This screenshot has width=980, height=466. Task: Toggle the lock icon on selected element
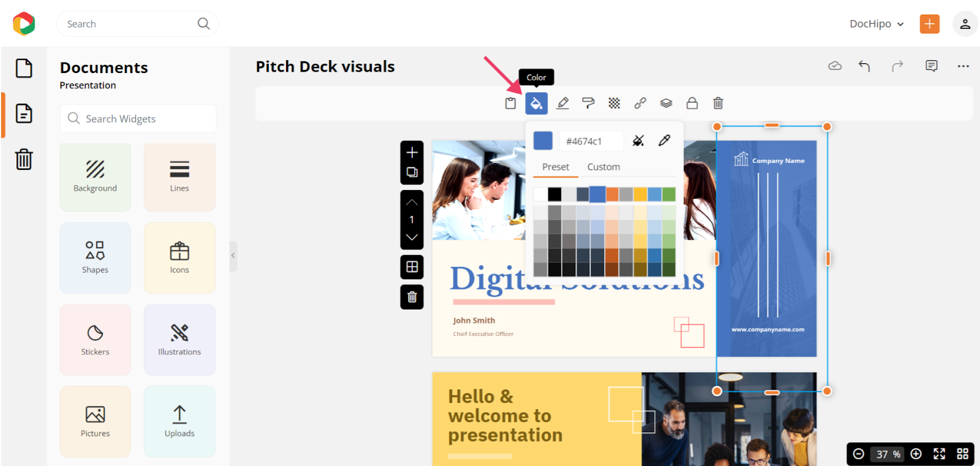(692, 104)
